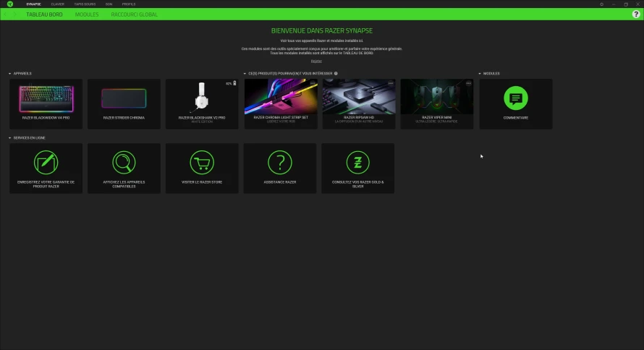Check the BlackShark battery level icon
The height and width of the screenshot is (350, 644).
tap(234, 83)
